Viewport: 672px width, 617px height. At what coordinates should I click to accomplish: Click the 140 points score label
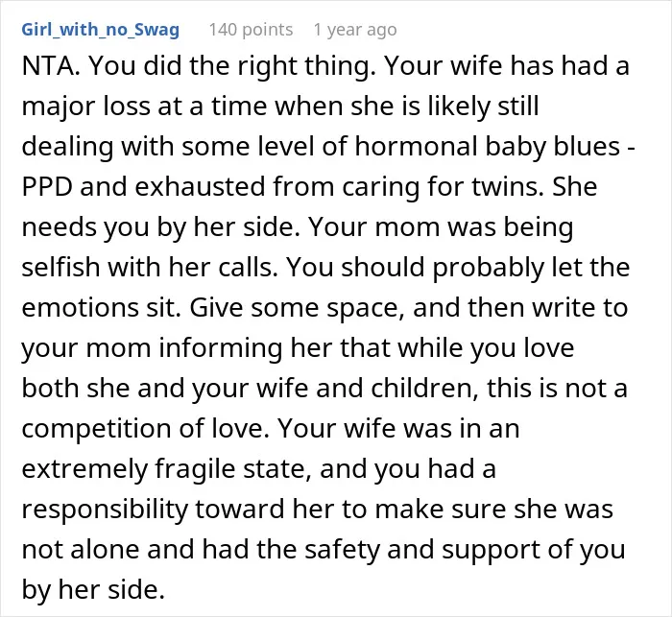(251, 30)
